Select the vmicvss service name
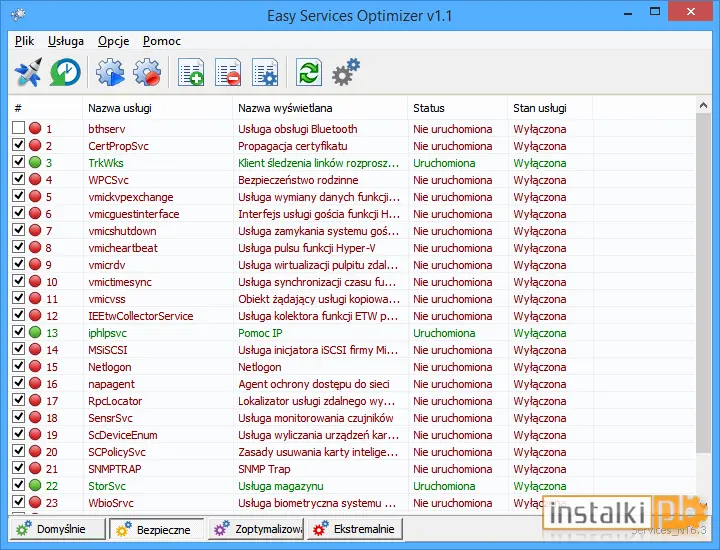Screen dimensions: 720x550 click(x=107, y=299)
